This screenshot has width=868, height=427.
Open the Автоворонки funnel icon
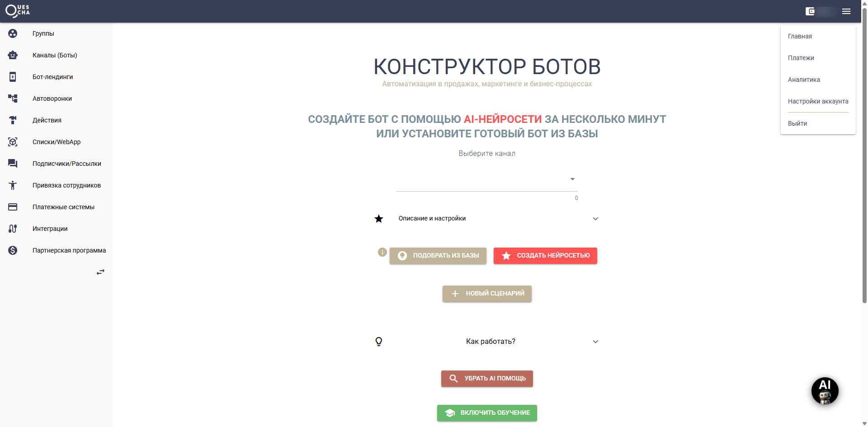click(x=12, y=99)
